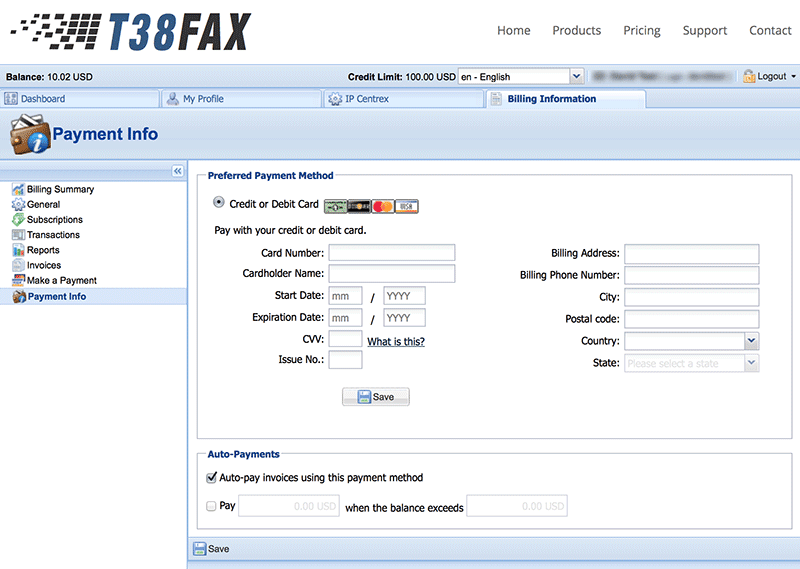The image size is (800, 569).
Task: Click the Reports bar chart icon
Action: tap(18, 250)
